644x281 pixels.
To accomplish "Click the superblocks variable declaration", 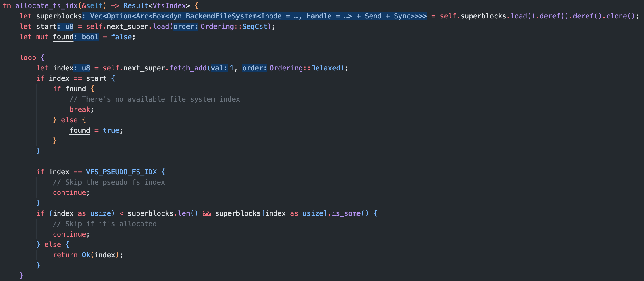I will (59, 16).
